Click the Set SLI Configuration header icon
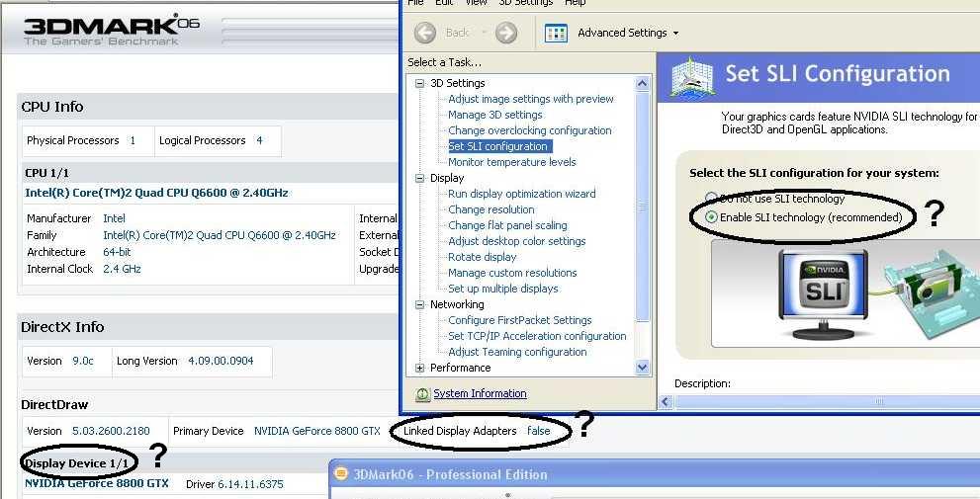The width and height of the screenshot is (980, 499). click(x=692, y=76)
